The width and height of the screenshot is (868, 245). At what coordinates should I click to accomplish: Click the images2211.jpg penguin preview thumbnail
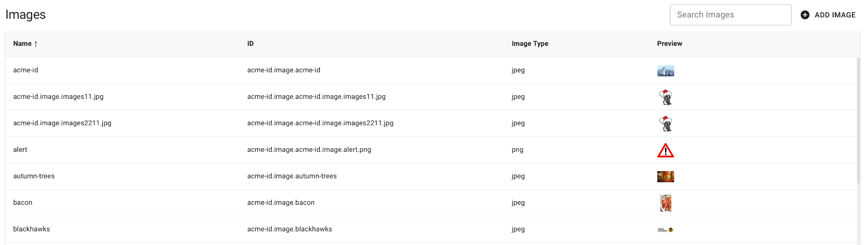pos(665,124)
